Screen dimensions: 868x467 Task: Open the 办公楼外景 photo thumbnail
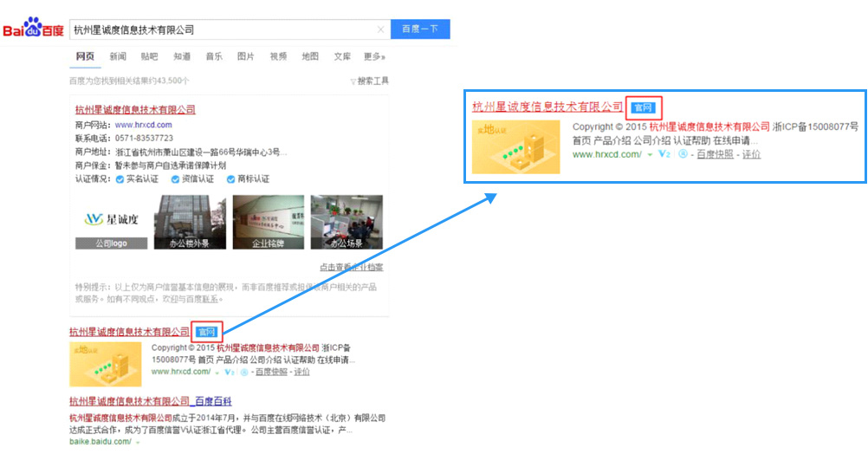click(184, 224)
